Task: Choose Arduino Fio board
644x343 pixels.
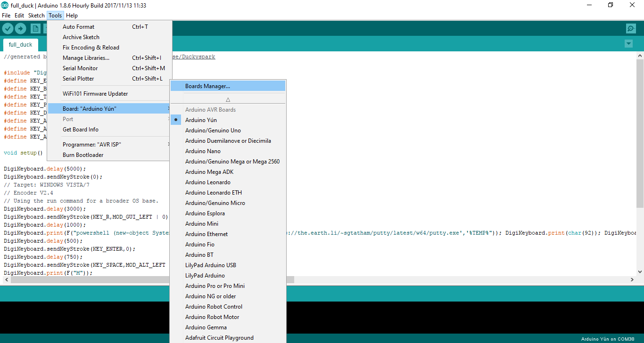Action: click(x=228, y=245)
